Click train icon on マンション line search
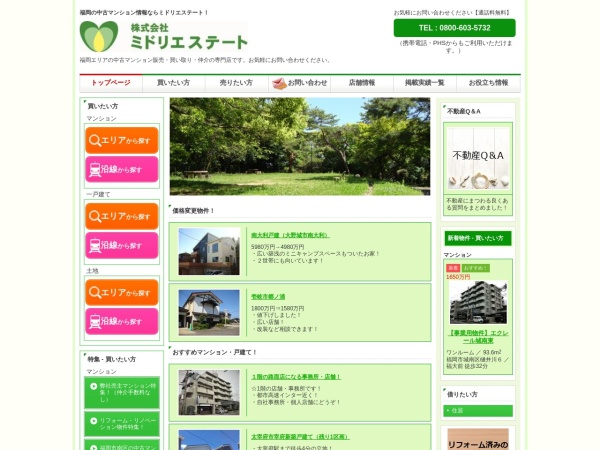The width and height of the screenshot is (600, 450). (x=95, y=170)
